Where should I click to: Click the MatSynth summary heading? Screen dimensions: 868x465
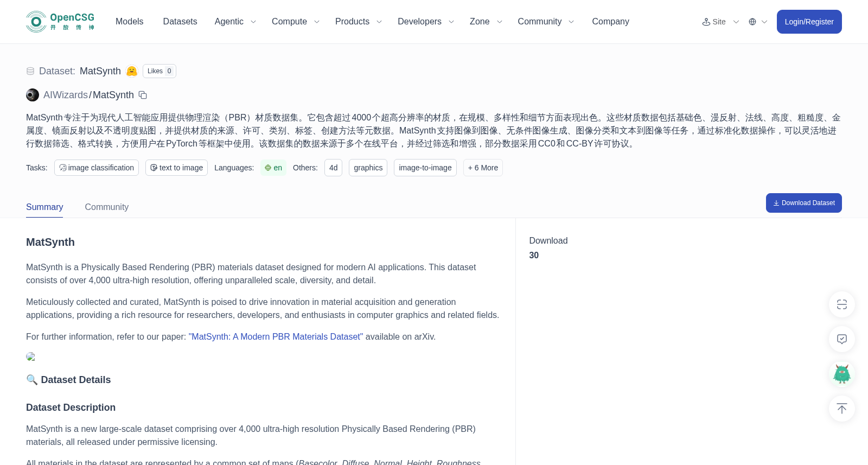tap(50, 243)
